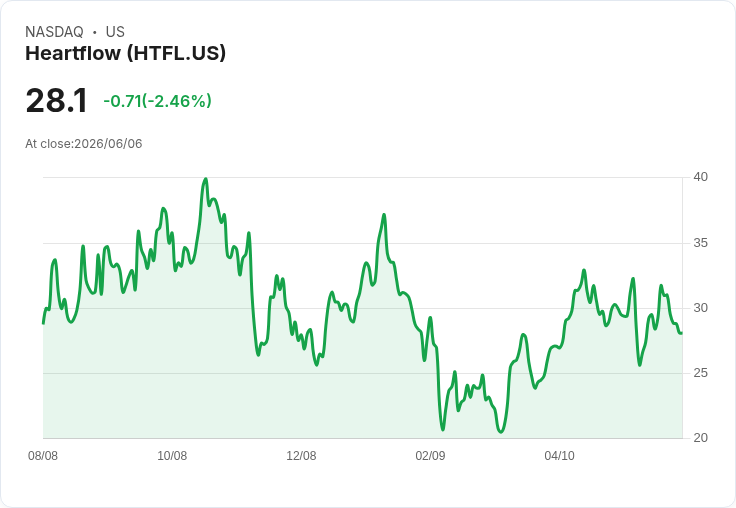Click the 30 price axis label
The width and height of the screenshot is (736, 508).
700,308
